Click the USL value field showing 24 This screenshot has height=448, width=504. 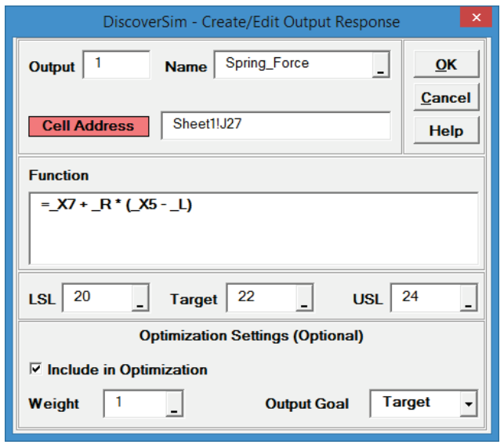pyautogui.click(x=425, y=298)
